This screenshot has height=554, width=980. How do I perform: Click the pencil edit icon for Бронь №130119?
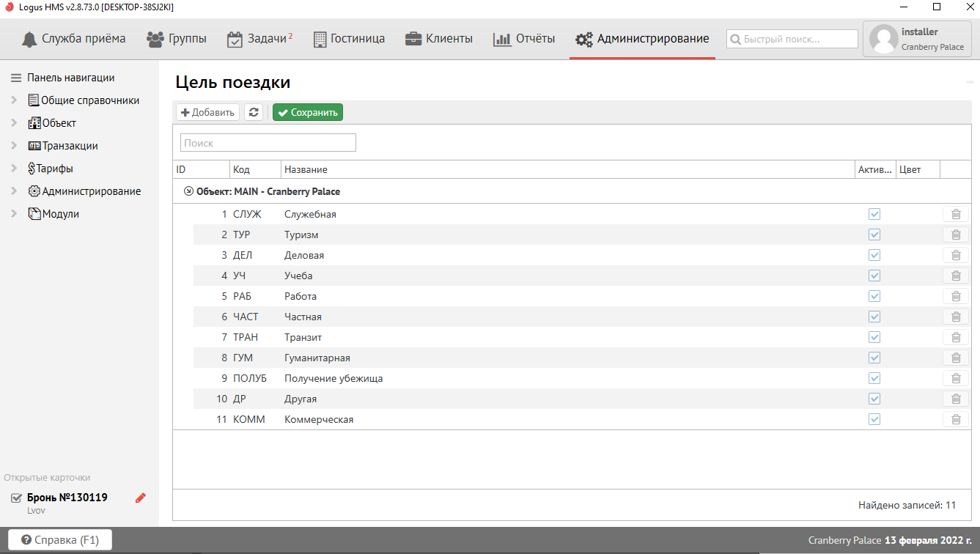(141, 498)
